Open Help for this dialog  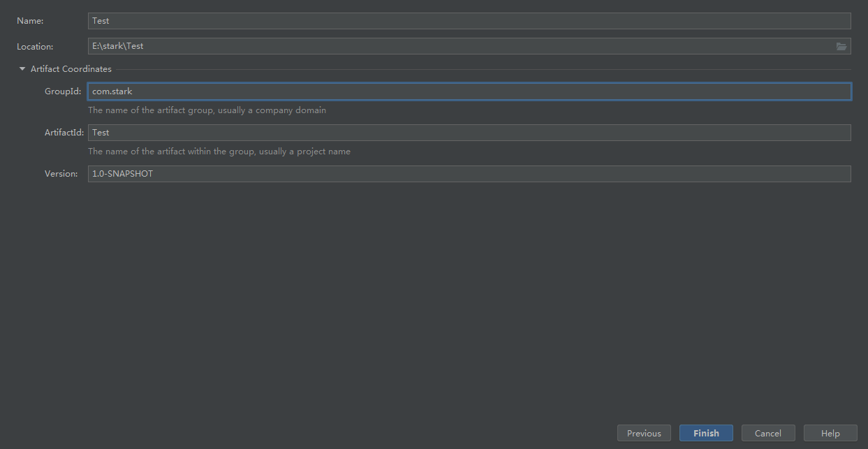(x=830, y=433)
